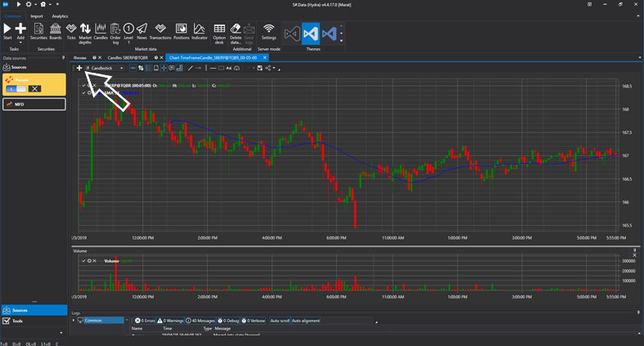The height and width of the screenshot is (346, 644).
Task: Toggle the 0 Errors log filter
Action: point(145,321)
